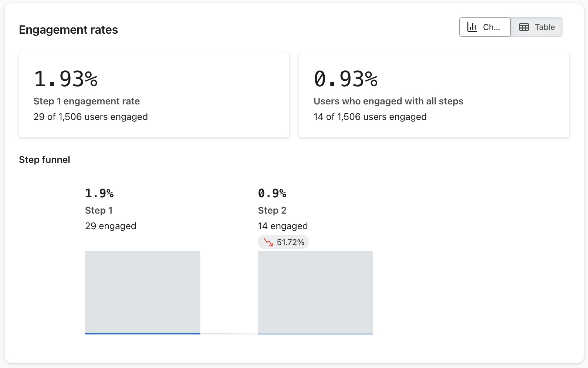Click the 0.93% all steps value
The image size is (588, 368).
(x=346, y=79)
